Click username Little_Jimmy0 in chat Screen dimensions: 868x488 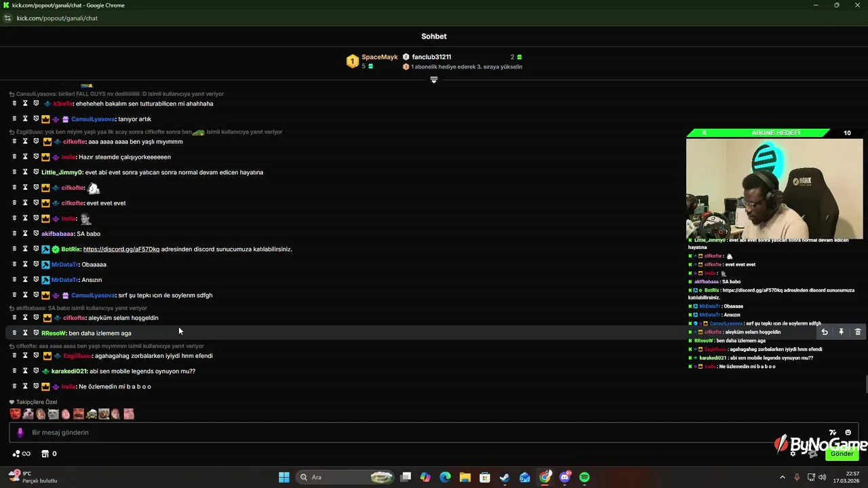(x=62, y=172)
